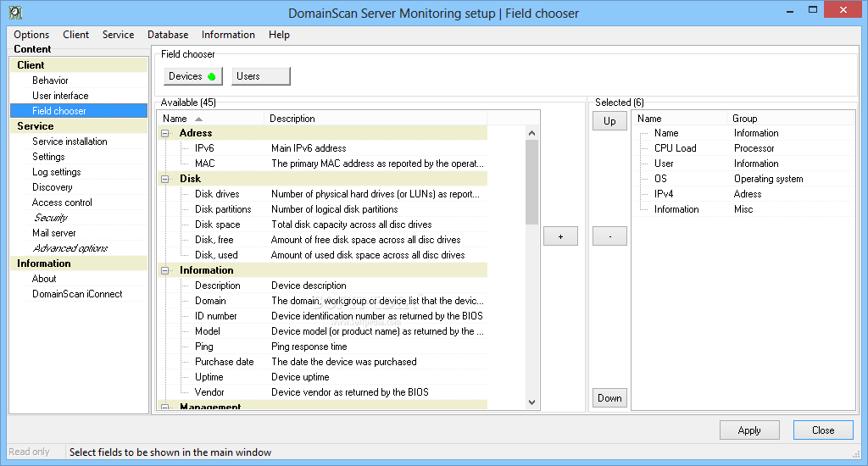Open the Options menu
This screenshot has width=868, height=466.
31,34
